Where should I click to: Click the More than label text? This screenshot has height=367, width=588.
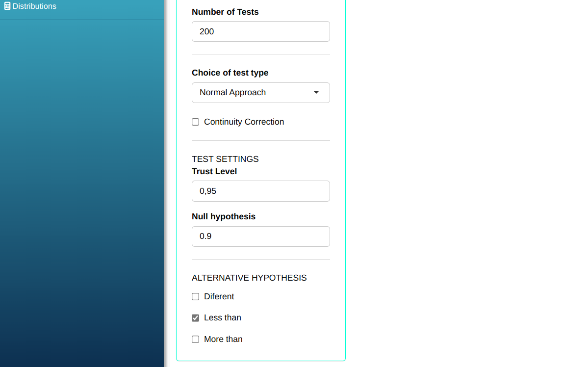click(x=223, y=339)
